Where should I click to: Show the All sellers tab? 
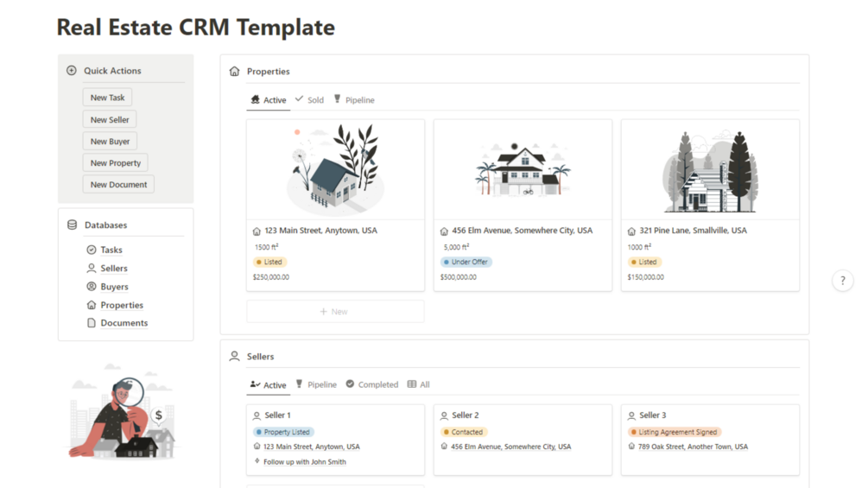point(419,385)
